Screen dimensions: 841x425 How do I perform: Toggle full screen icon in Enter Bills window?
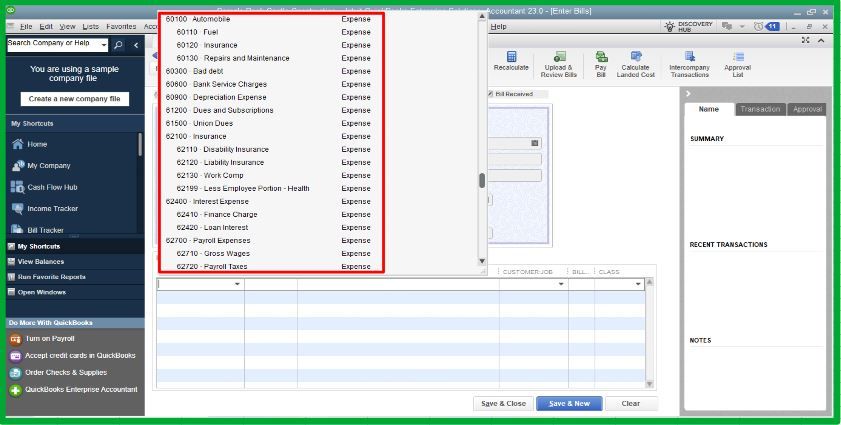coord(806,40)
